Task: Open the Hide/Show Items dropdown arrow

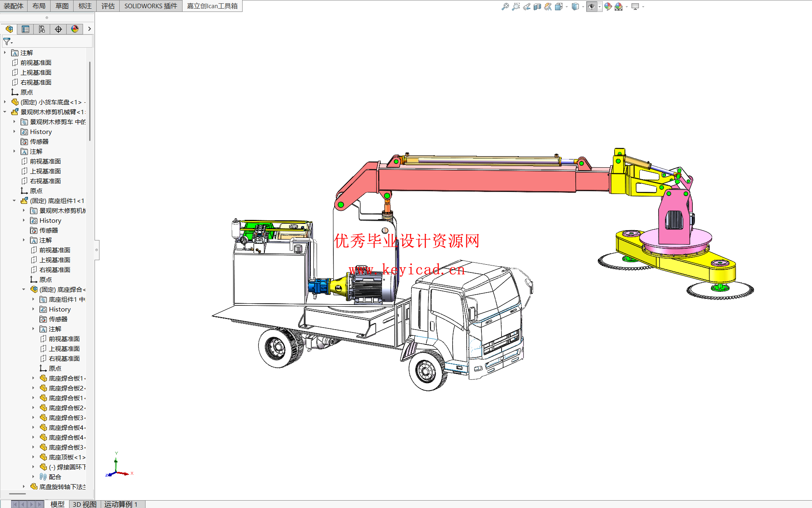Action: point(600,7)
